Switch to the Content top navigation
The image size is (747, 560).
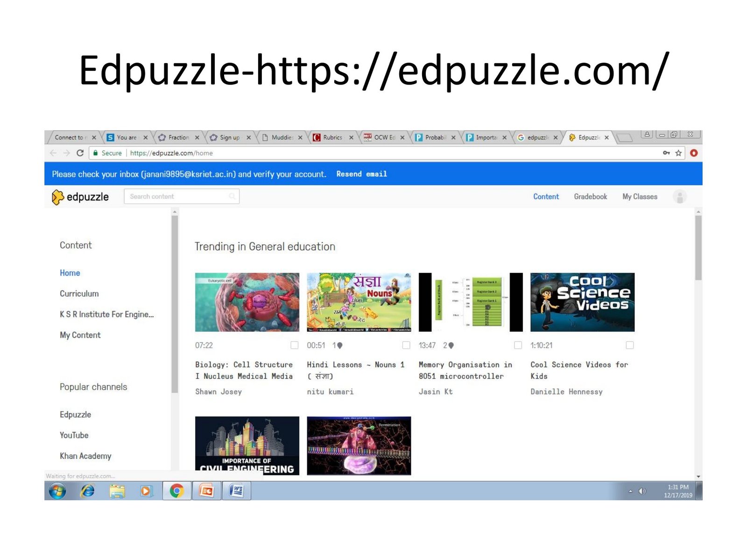click(546, 197)
